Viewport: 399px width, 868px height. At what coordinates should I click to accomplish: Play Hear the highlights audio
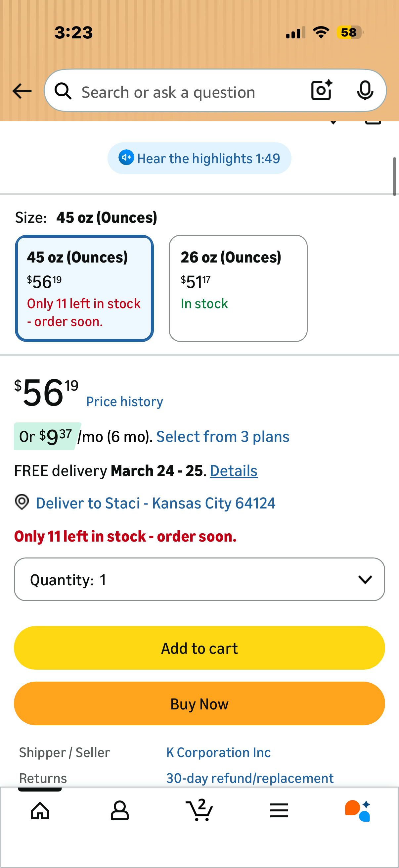(199, 158)
